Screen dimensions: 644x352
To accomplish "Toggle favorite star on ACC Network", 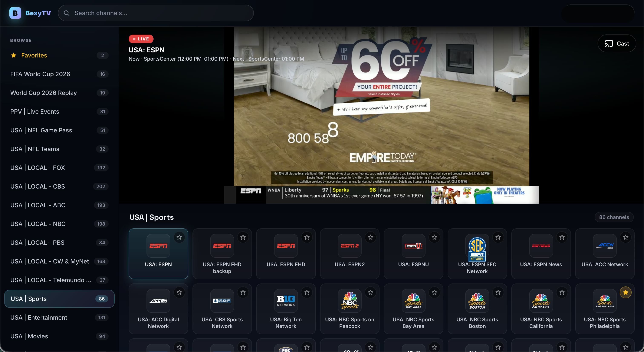I will pyautogui.click(x=626, y=237).
